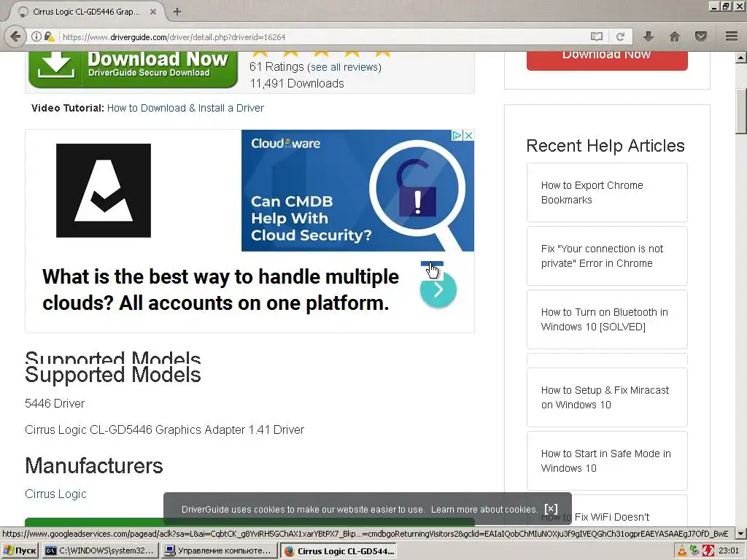
Task: Reload the page with the refresh icon
Action: coord(620,36)
